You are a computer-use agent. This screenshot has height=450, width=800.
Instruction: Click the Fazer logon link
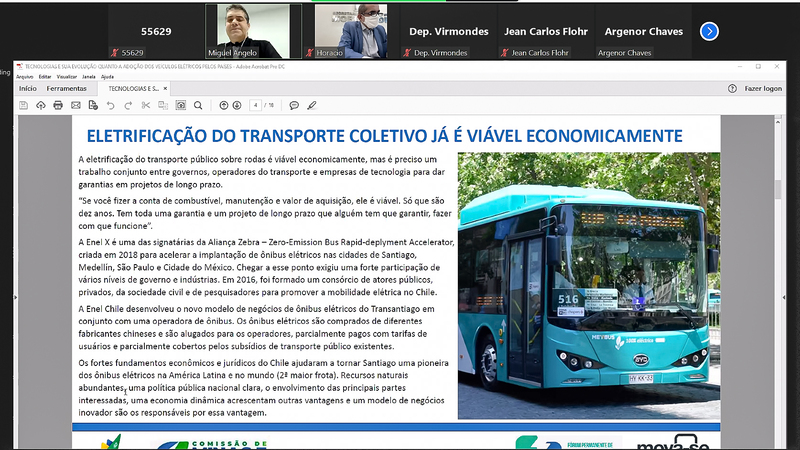(x=763, y=88)
